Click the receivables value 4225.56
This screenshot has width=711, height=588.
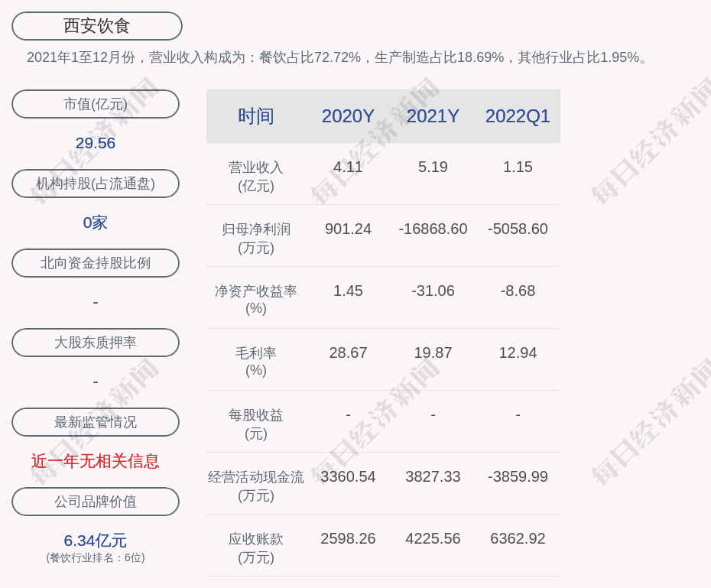(433, 538)
